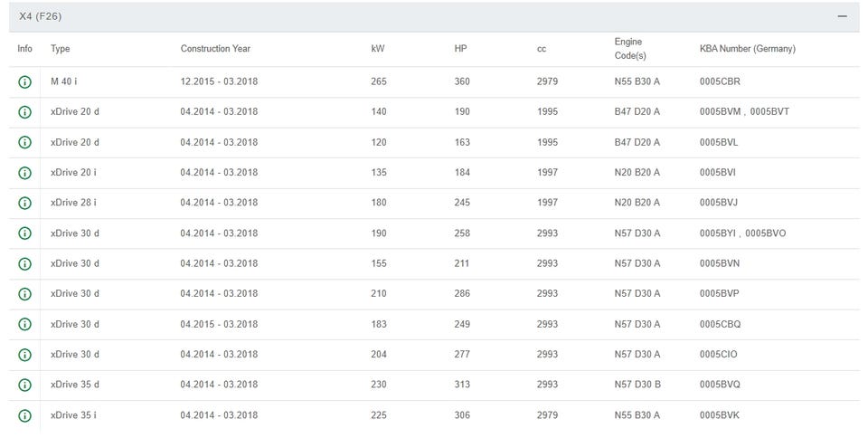868x438 pixels.
Task: Click KBA number 0005BVI
Action: (717, 172)
